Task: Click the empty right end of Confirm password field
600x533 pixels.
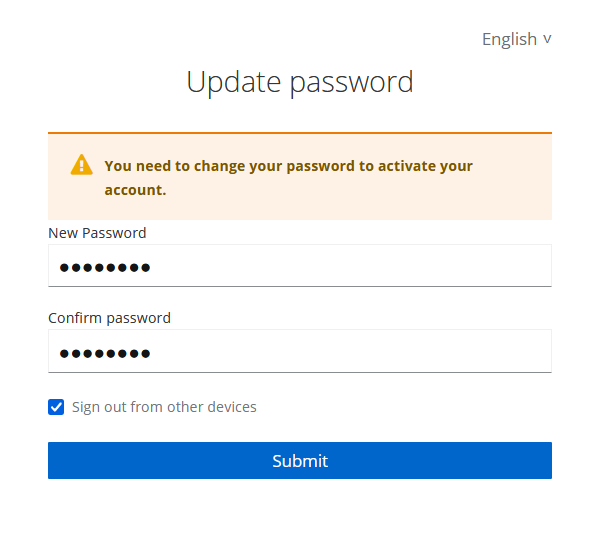Action: coord(500,351)
